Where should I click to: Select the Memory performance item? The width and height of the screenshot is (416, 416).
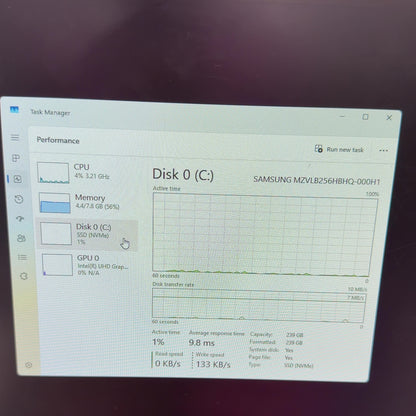click(87, 202)
